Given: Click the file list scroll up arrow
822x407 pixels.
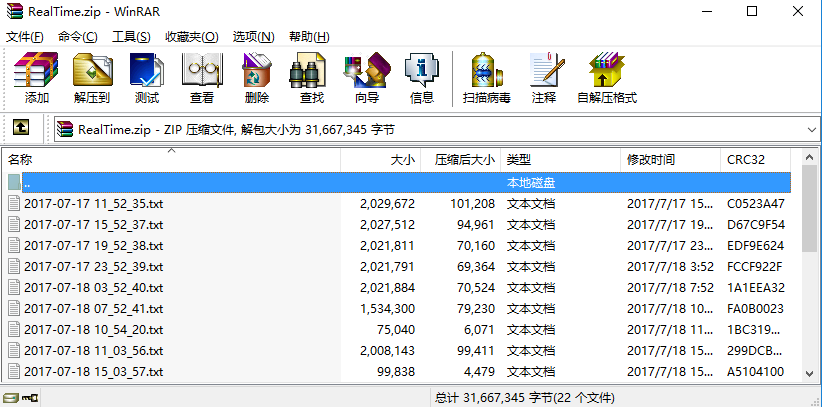Looking at the screenshot, I should [x=810, y=157].
